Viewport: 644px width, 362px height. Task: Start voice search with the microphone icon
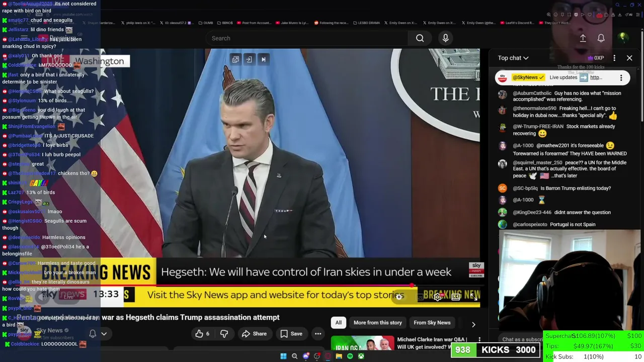pyautogui.click(x=445, y=38)
